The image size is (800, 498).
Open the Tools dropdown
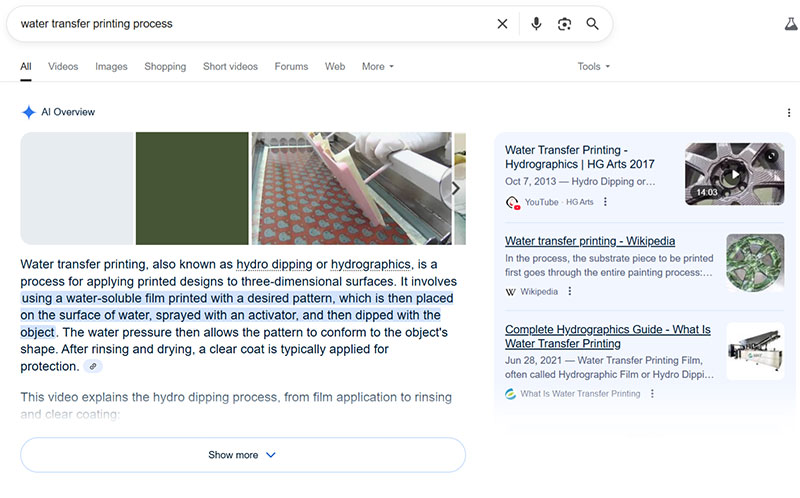(x=593, y=67)
